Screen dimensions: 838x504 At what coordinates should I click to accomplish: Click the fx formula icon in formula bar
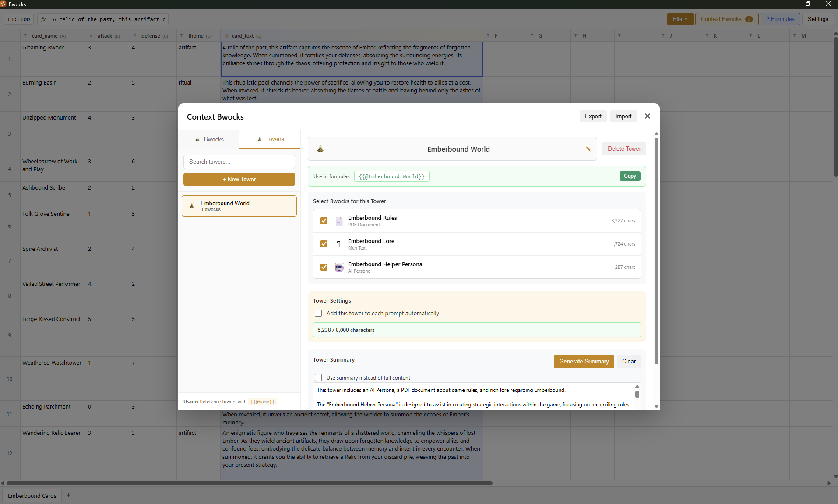[x=43, y=19]
